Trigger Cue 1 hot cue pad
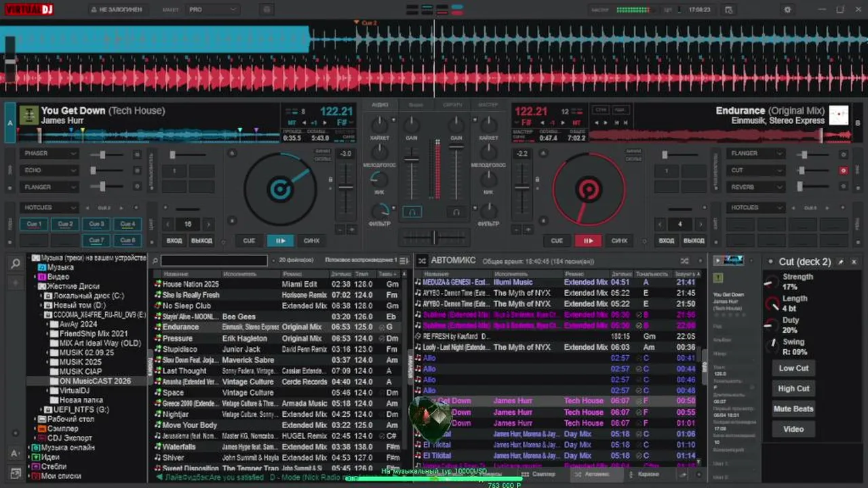Viewport: 868px width, 488px height. pyautogui.click(x=35, y=224)
